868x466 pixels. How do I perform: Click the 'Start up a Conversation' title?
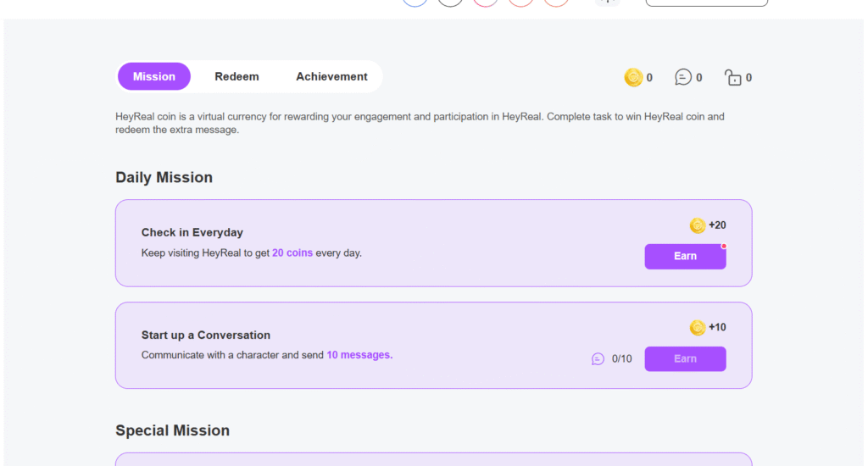tap(206, 335)
